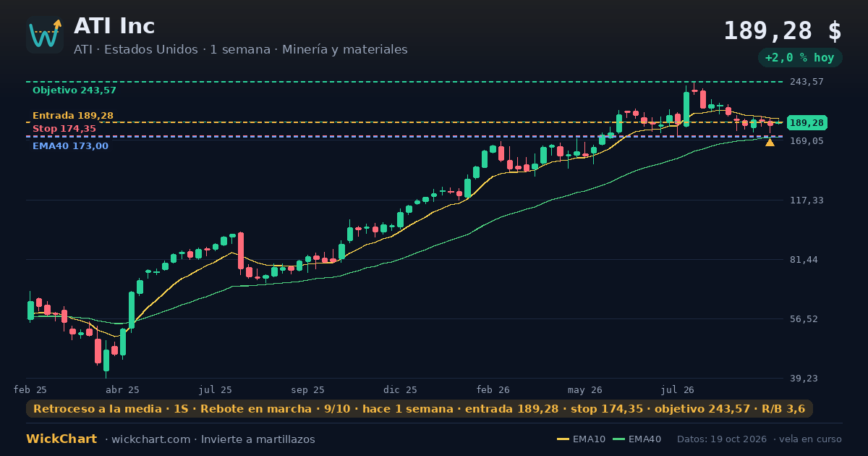Select the ATI Inc title
Image resolution: width=868 pixels, height=456 pixels.
114,26
